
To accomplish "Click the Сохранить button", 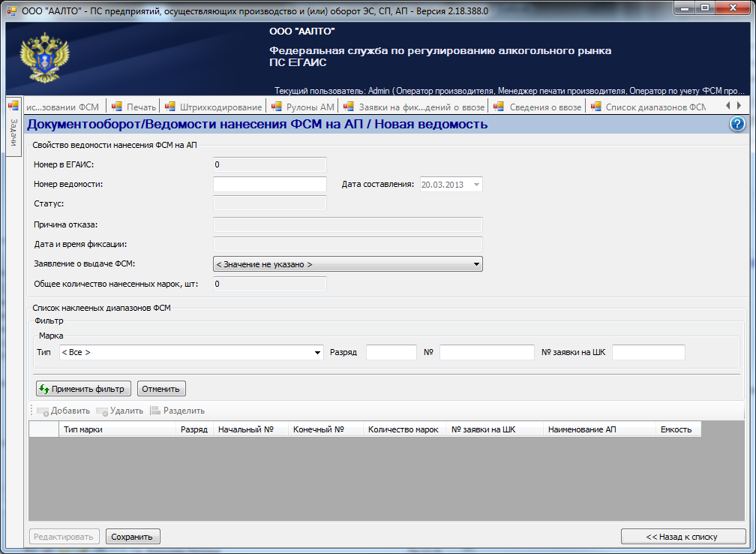I will point(133,537).
